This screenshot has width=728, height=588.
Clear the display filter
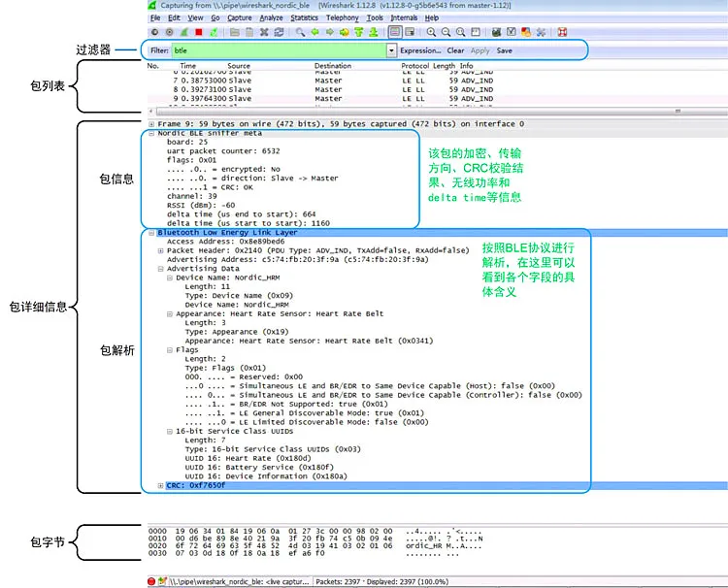tap(455, 50)
